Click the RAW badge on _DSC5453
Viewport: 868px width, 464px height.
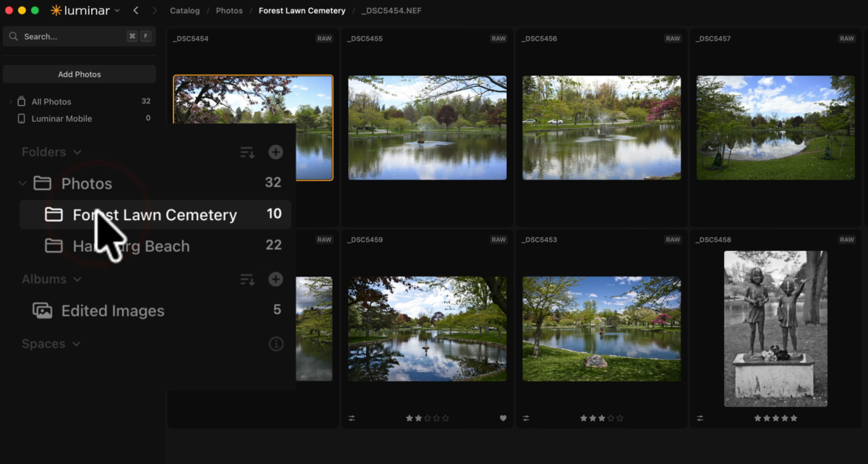tap(673, 240)
